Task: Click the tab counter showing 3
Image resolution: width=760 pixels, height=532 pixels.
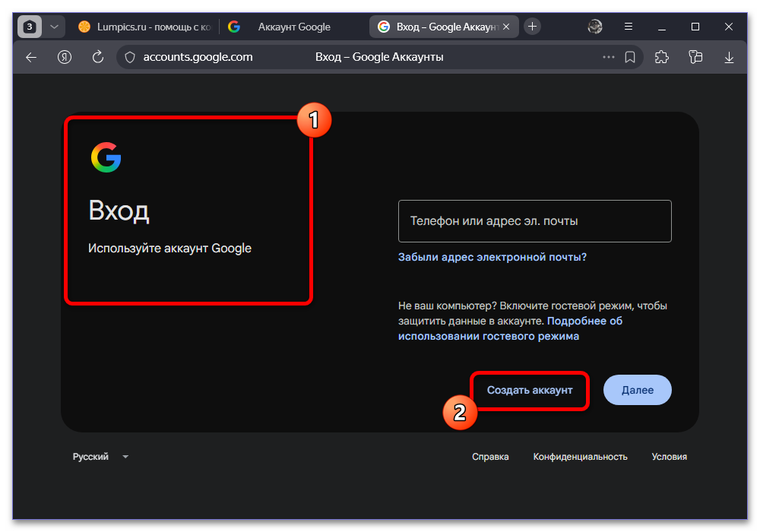Action: (x=30, y=27)
